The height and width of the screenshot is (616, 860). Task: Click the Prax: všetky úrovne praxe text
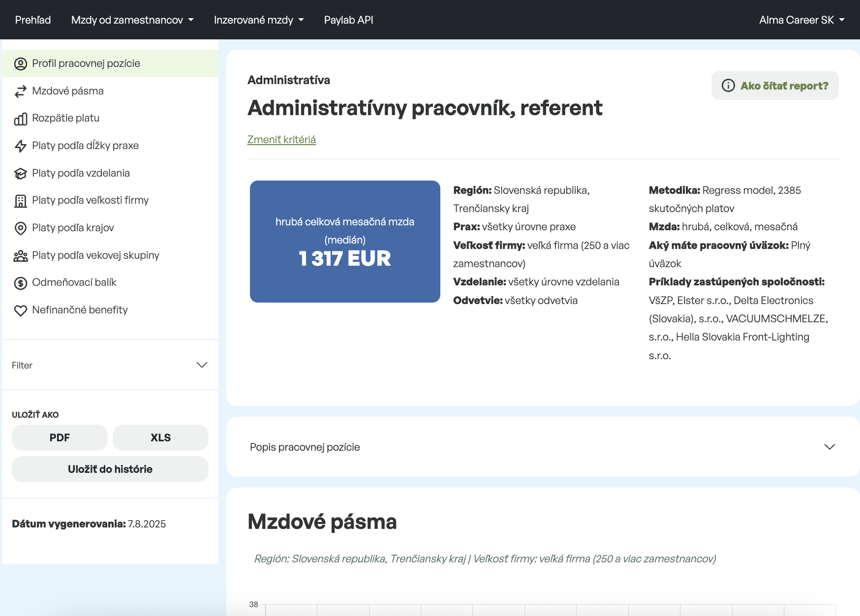[x=515, y=227]
